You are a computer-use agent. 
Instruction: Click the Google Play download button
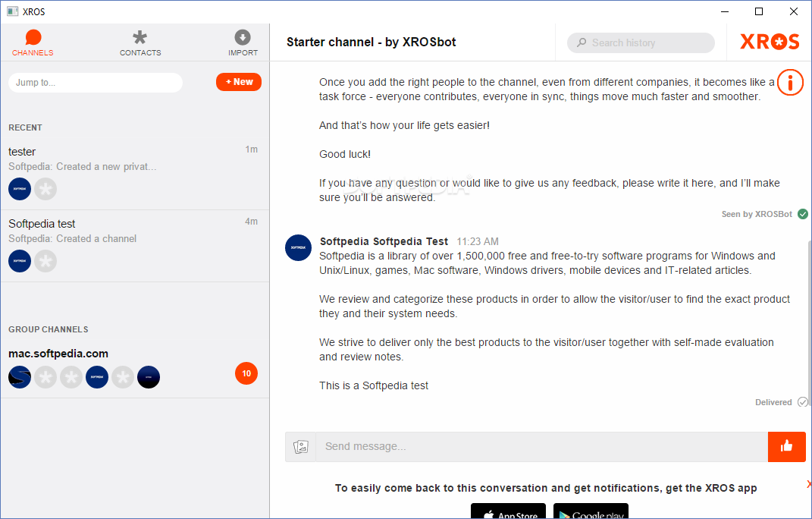point(591,511)
